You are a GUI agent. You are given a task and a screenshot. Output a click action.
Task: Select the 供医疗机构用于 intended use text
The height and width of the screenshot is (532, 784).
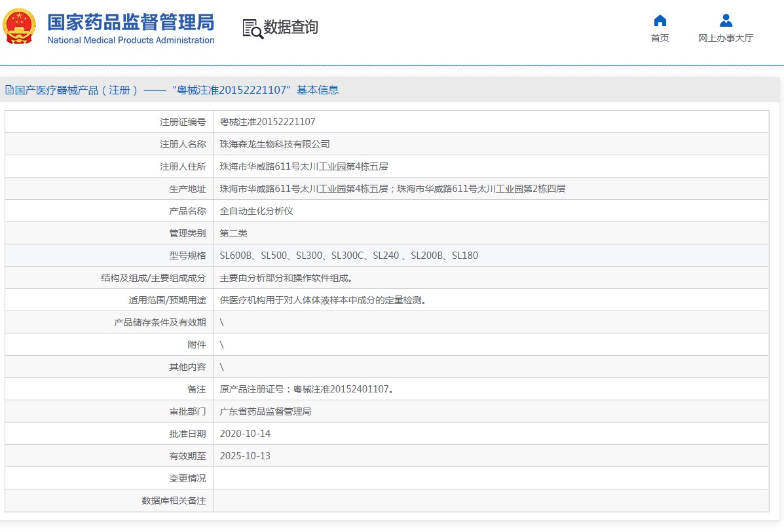point(323,301)
